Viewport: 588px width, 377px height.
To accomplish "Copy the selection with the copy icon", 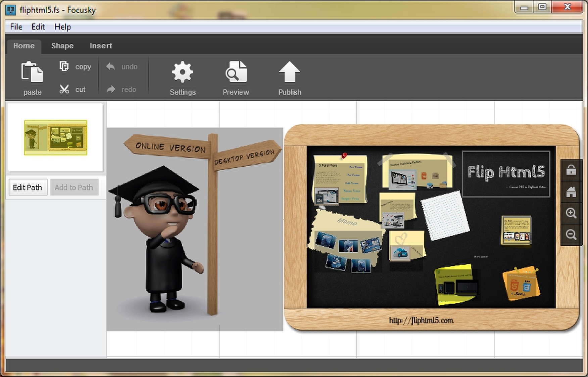I will pos(64,66).
